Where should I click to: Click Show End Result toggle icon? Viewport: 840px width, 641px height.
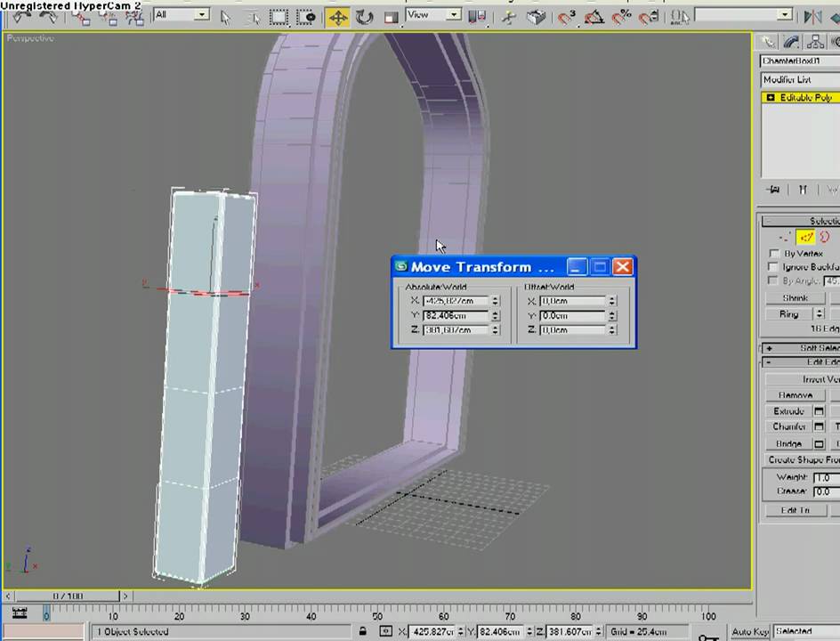(x=803, y=190)
